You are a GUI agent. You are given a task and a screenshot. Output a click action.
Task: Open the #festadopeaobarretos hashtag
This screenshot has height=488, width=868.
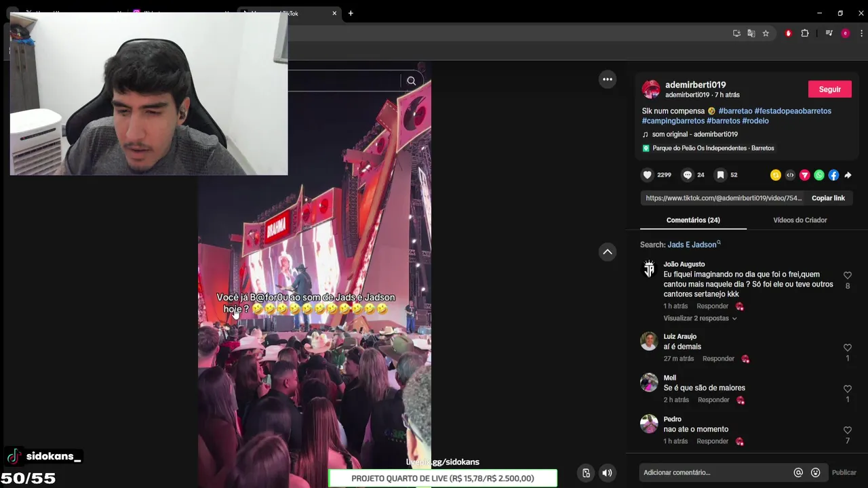(x=793, y=111)
